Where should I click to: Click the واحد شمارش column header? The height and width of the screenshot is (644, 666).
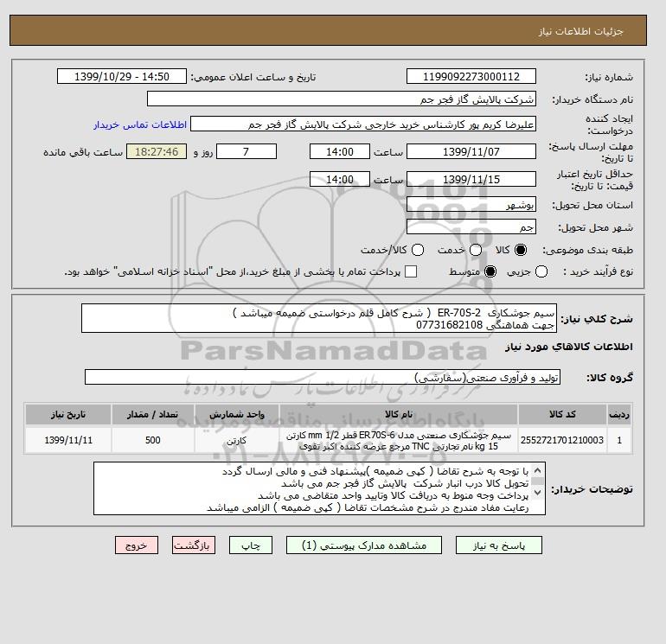click(237, 414)
